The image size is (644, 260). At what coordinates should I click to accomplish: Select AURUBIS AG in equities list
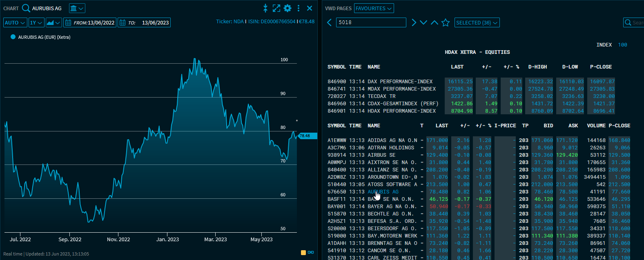(383, 192)
